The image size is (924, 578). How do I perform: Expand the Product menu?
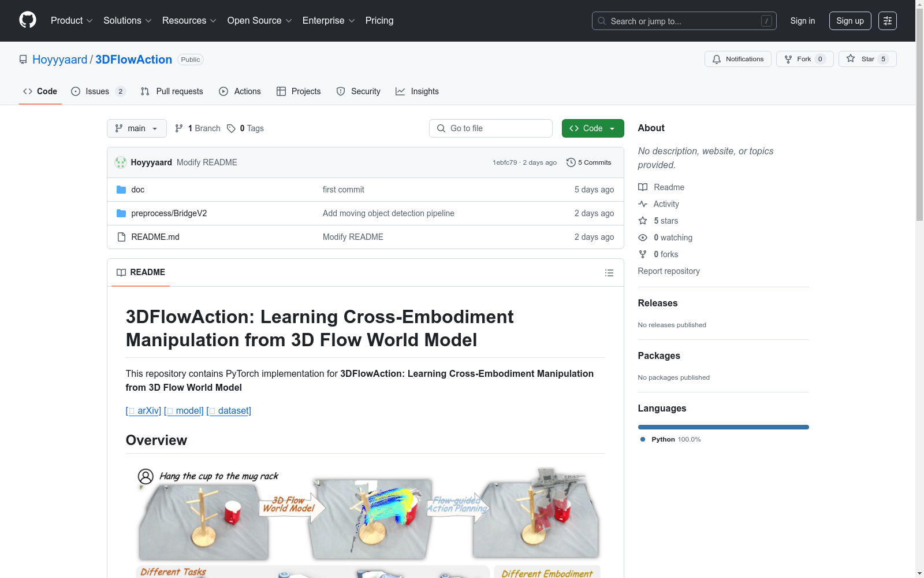[x=72, y=21]
